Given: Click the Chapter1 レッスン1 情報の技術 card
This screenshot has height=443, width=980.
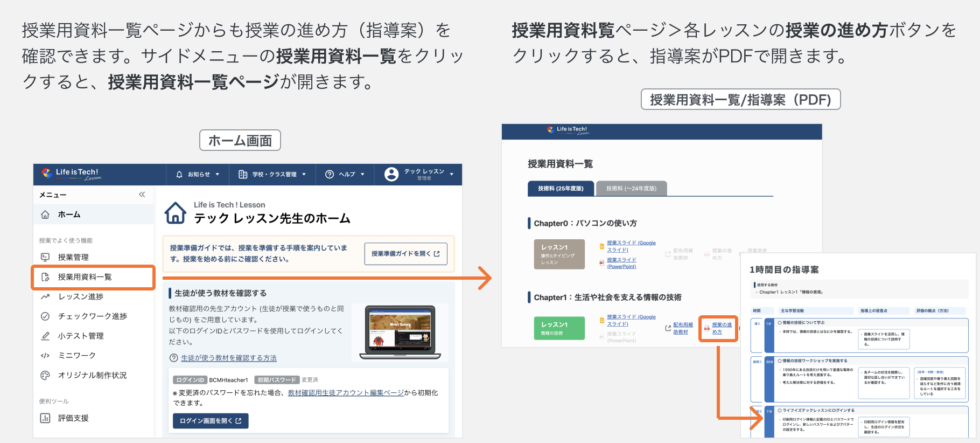Looking at the screenshot, I should (559, 328).
